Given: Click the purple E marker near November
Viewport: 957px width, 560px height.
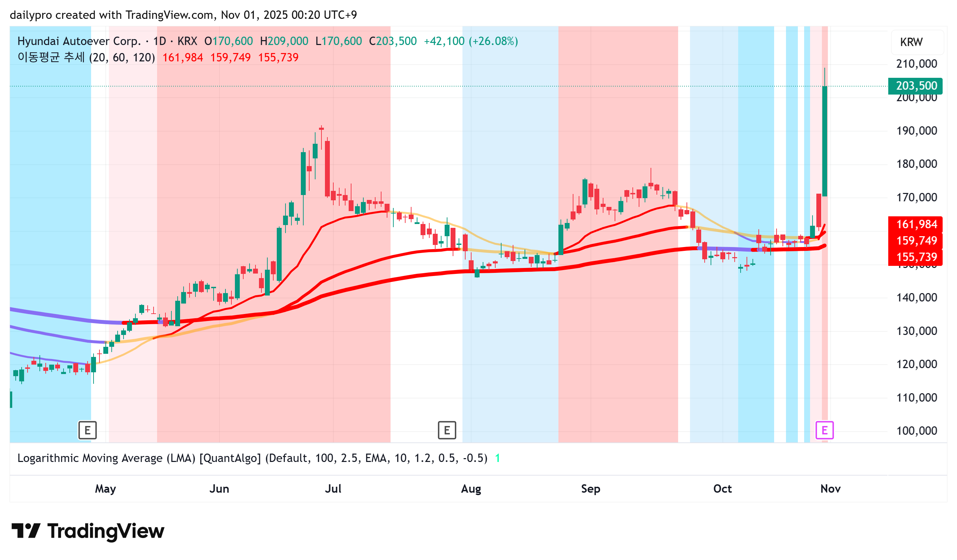Looking at the screenshot, I should [x=824, y=430].
